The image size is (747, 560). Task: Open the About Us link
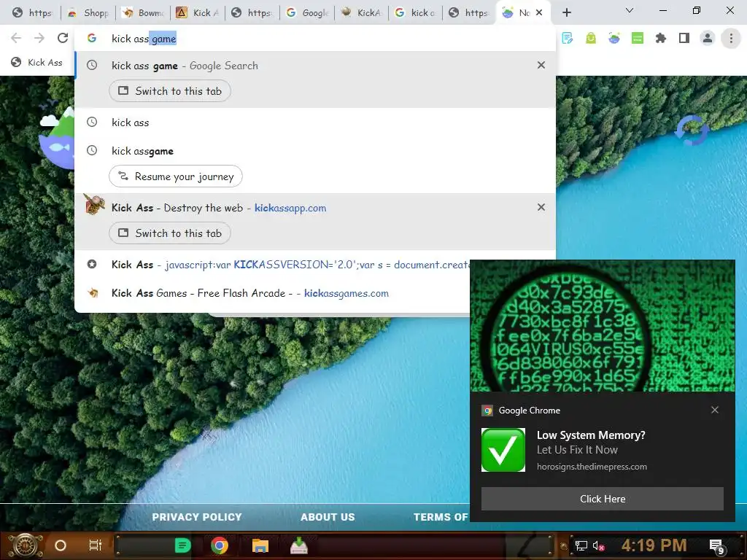coord(328,517)
